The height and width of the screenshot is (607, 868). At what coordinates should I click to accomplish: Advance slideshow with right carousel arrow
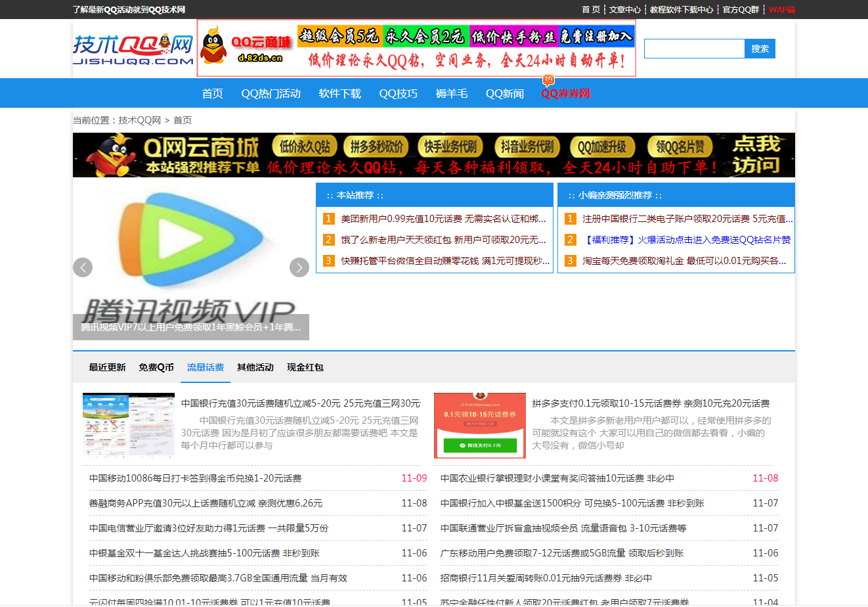pyautogui.click(x=299, y=267)
